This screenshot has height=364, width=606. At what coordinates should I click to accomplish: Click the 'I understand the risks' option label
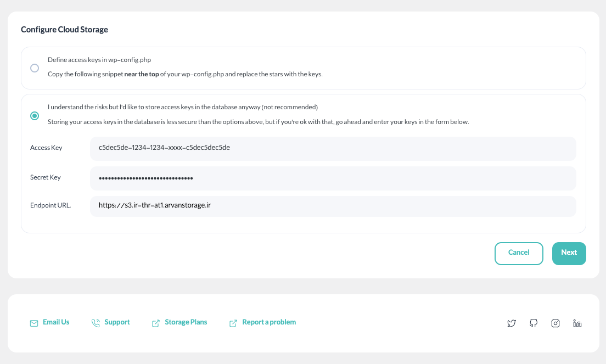(x=183, y=107)
